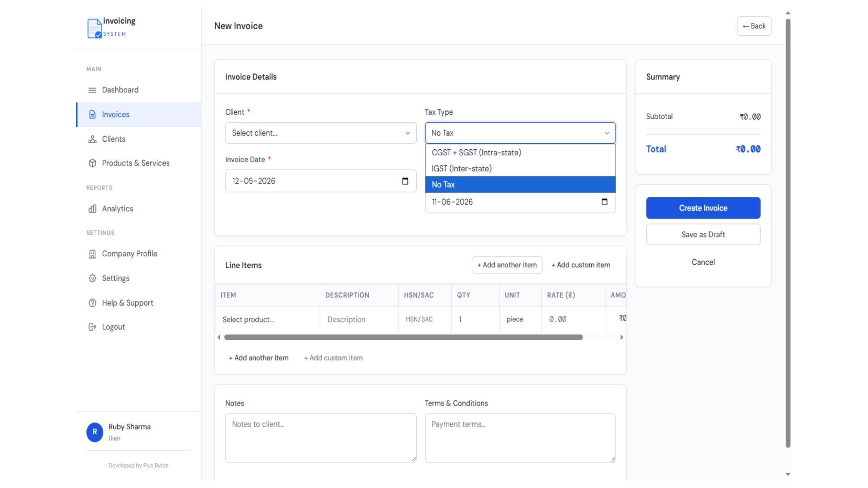
Task: Click bottom '+ Add another item' link
Action: tap(259, 358)
